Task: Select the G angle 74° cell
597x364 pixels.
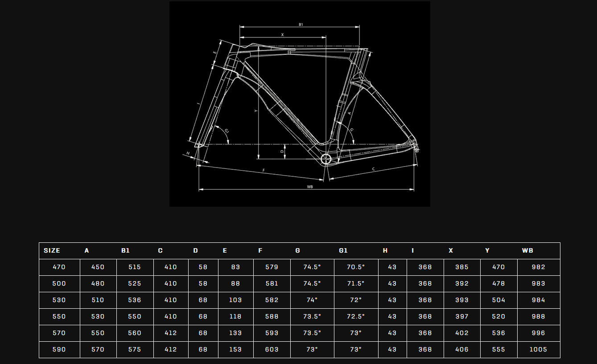Action: (312, 300)
